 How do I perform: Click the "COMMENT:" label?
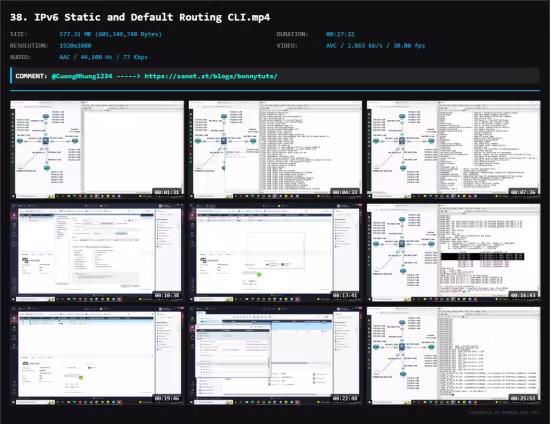(x=31, y=76)
